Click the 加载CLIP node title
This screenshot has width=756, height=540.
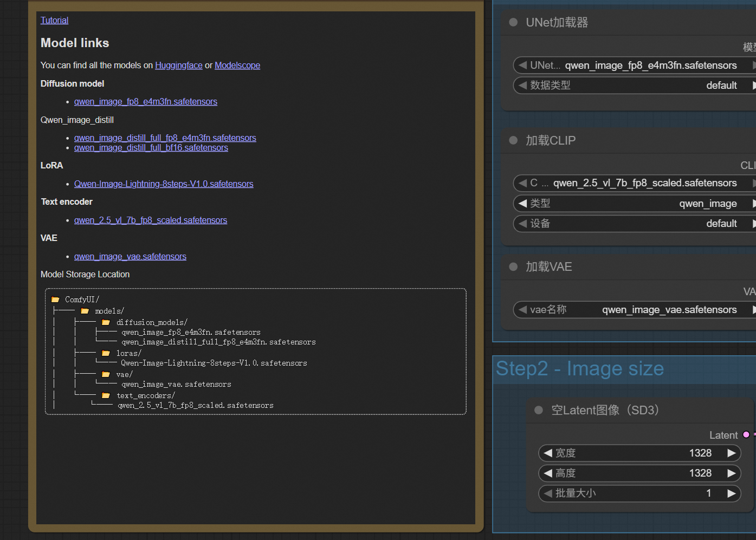[x=551, y=140]
